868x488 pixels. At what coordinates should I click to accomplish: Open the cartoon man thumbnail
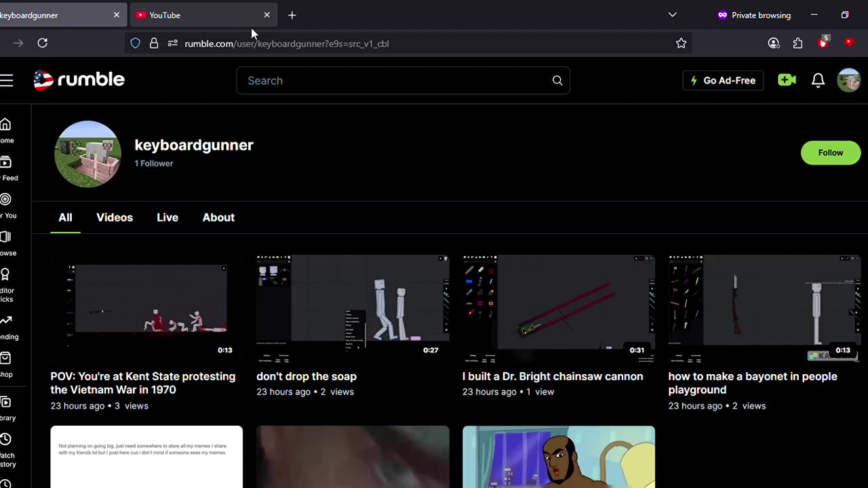pos(559,457)
